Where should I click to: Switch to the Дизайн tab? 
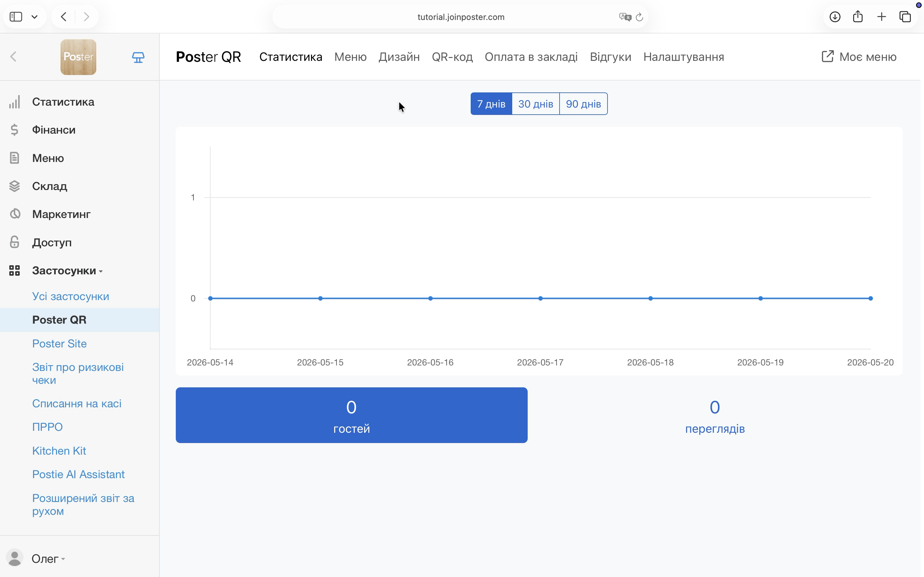(399, 57)
